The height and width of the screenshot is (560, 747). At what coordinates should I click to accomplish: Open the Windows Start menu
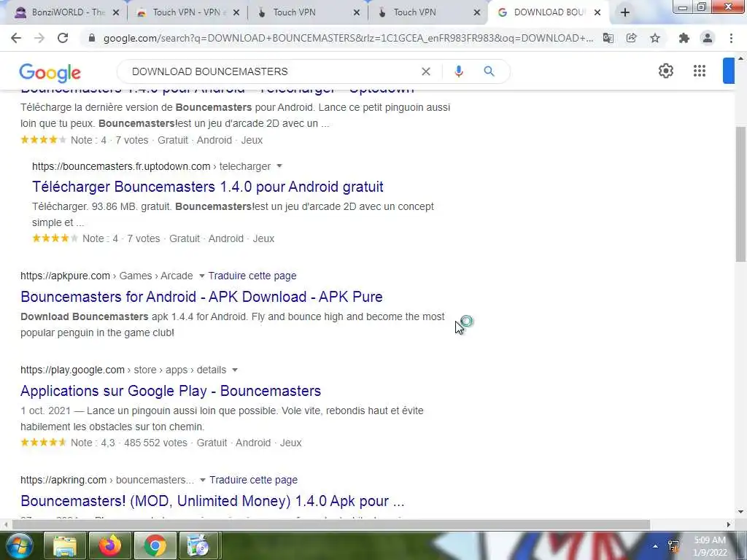(18, 545)
